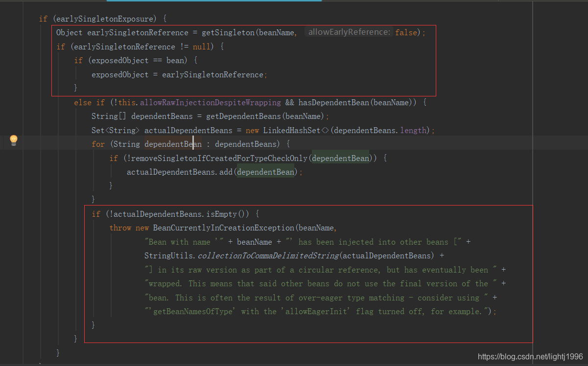Click the 'Object' type in the declaration
This screenshot has width=588, height=366.
pyautogui.click(x=70, y=33)
